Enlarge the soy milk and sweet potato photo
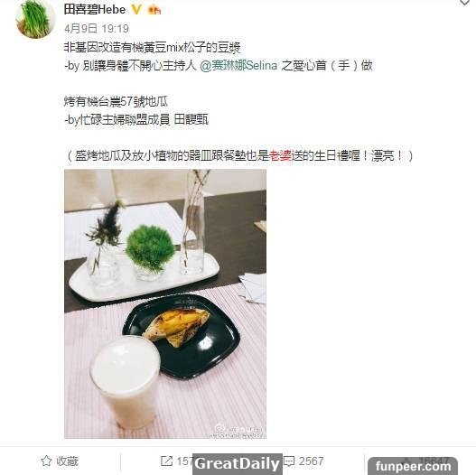476x475 pixels. point(165,303)
